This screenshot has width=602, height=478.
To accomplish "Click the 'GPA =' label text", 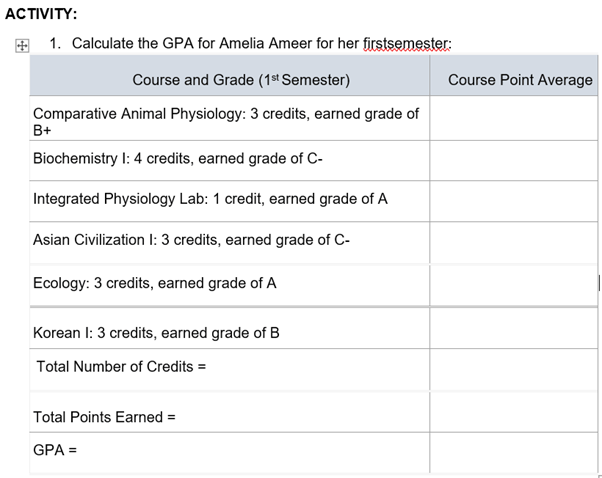I will point(55,450).
